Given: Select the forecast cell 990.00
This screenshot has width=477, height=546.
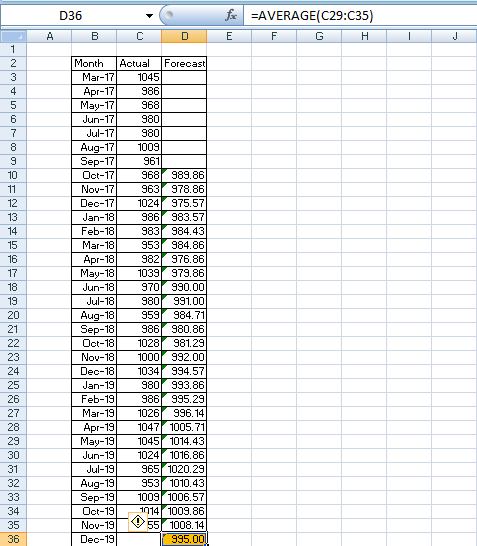Looking at the screenshot, I should tap(184, 287).
